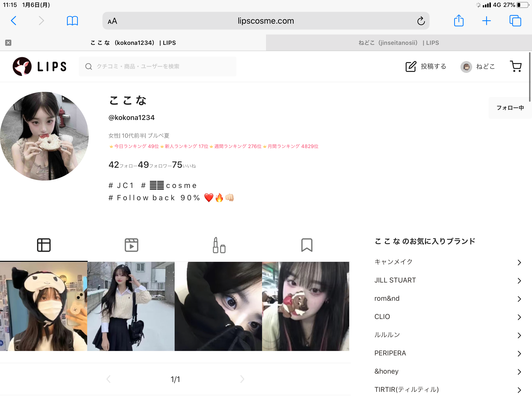This screenshot has width=532, height=399.
Task: Select the pencil 投稿する post icon
Action: (411, 66)
